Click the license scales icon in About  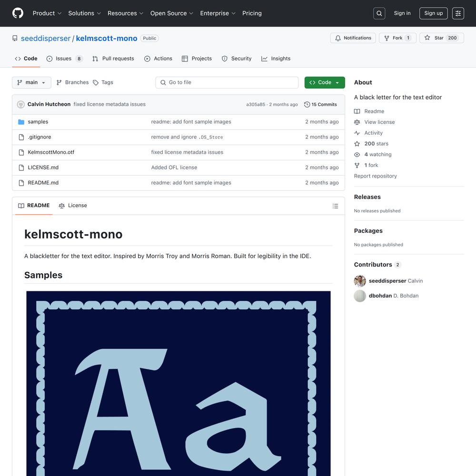(x=357, y=122)
